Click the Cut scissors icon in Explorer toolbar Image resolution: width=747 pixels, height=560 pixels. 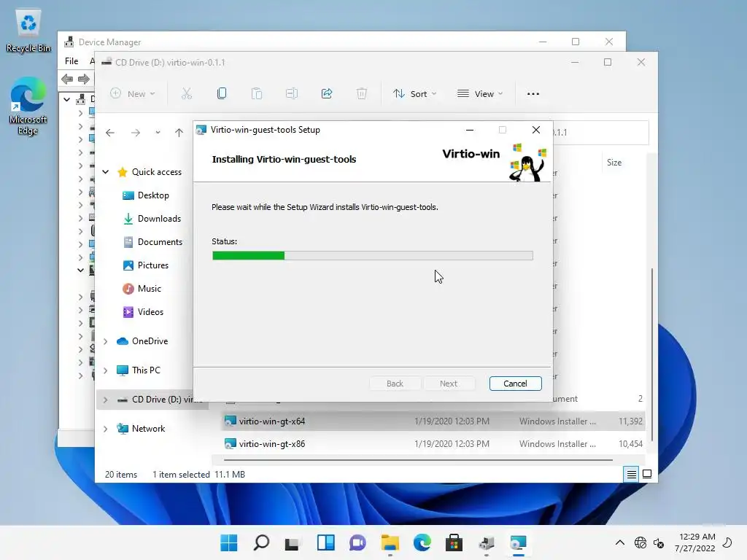(x=186, y=94)
